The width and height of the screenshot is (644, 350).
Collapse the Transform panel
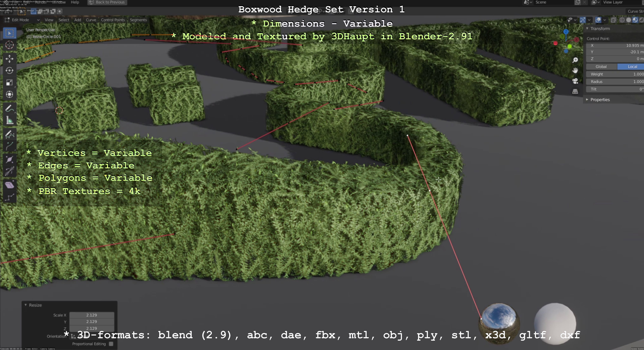[587, 29]
